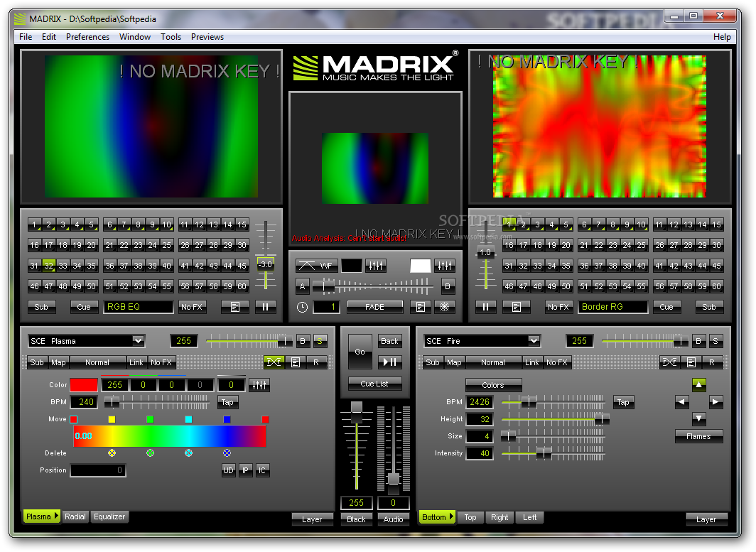Open the FADE type selector
The width and height of the screenshot is (756, 552).
click(x=374, y=307)
